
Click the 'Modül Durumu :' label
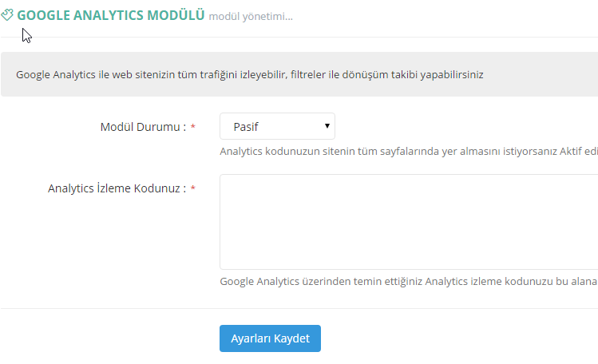click(x=143, y=127)
